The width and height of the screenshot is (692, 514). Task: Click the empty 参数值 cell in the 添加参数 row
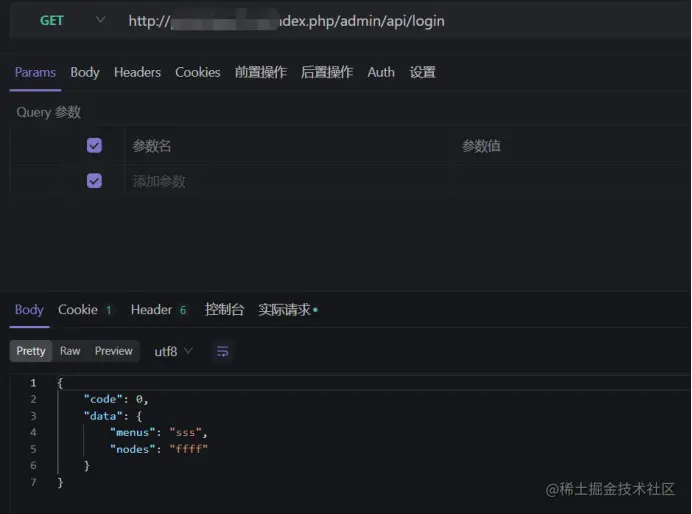[572, 181]
